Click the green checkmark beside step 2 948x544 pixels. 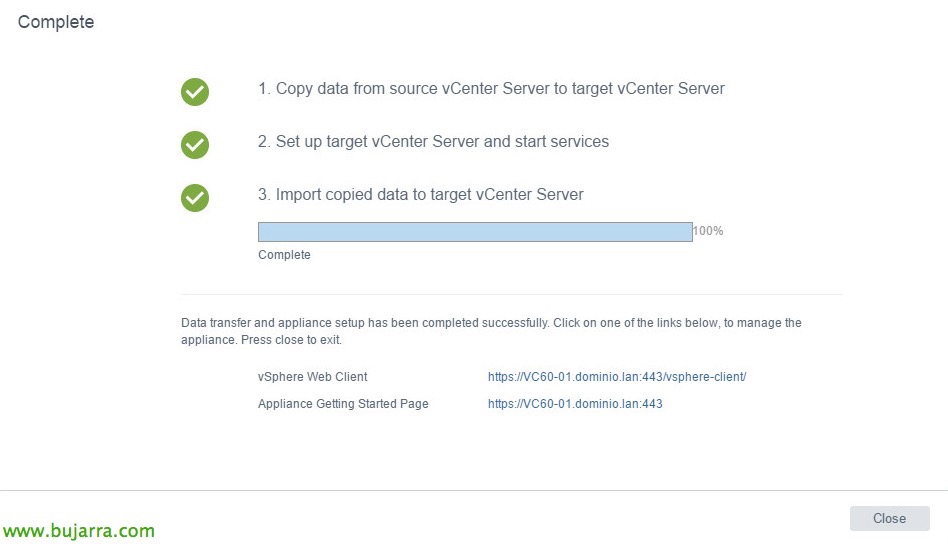[x=195, y=145]
